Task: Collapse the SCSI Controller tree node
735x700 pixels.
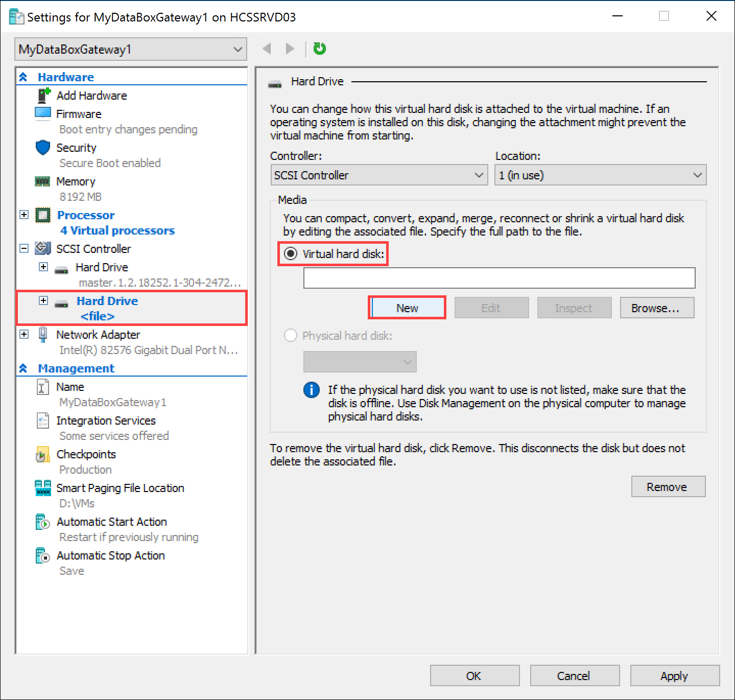Action: (x=23, y=248)
